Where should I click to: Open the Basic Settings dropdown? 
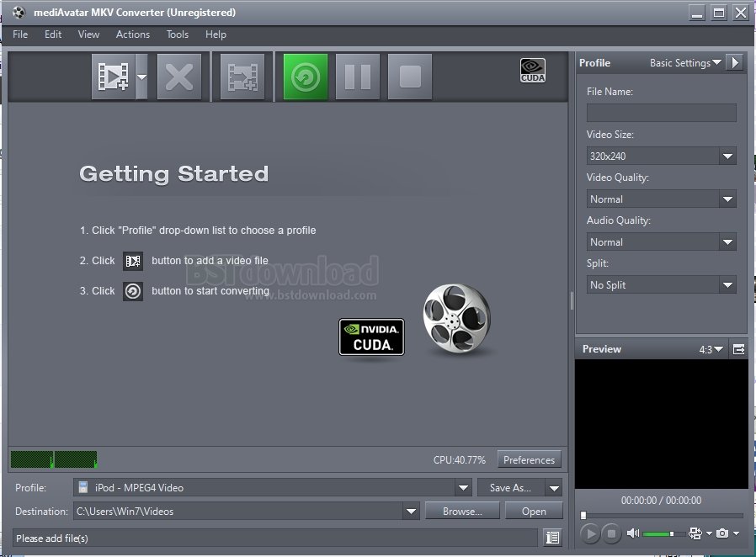[685, 62]
